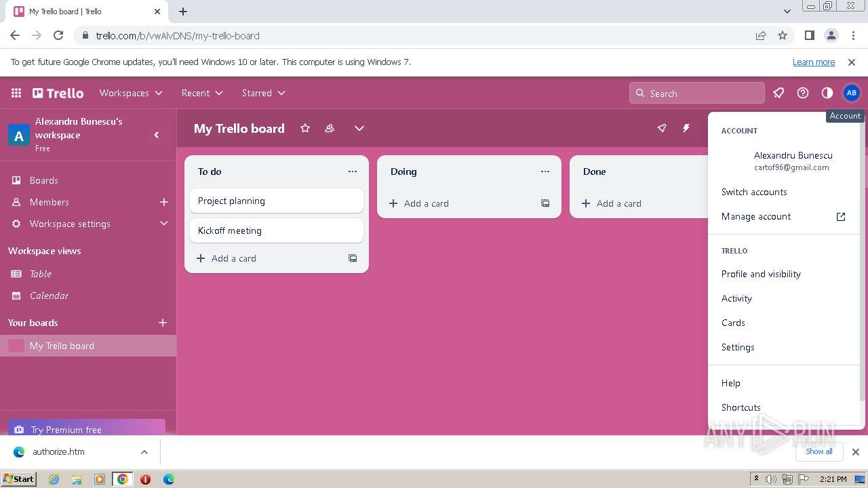Share this page icon in address bar
The width and height of the screenshot is (868, 488).
[x=761, y=35]
